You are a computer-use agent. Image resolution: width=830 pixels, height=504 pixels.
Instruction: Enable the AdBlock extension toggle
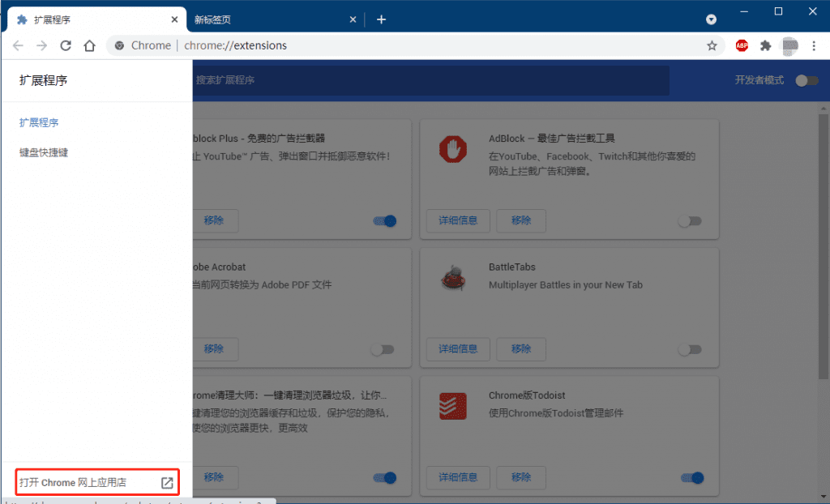tap(690, 221)
